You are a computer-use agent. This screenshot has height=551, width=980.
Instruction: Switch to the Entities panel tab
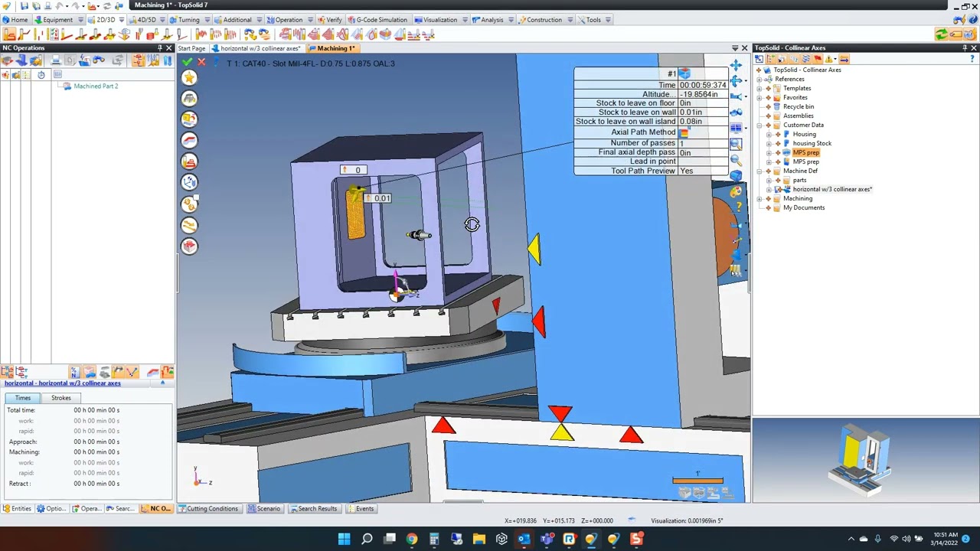(17, 509)
